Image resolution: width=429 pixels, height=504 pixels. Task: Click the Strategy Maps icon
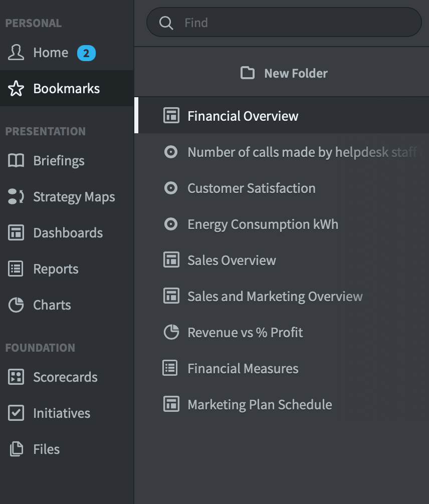(x=16, y=196)
